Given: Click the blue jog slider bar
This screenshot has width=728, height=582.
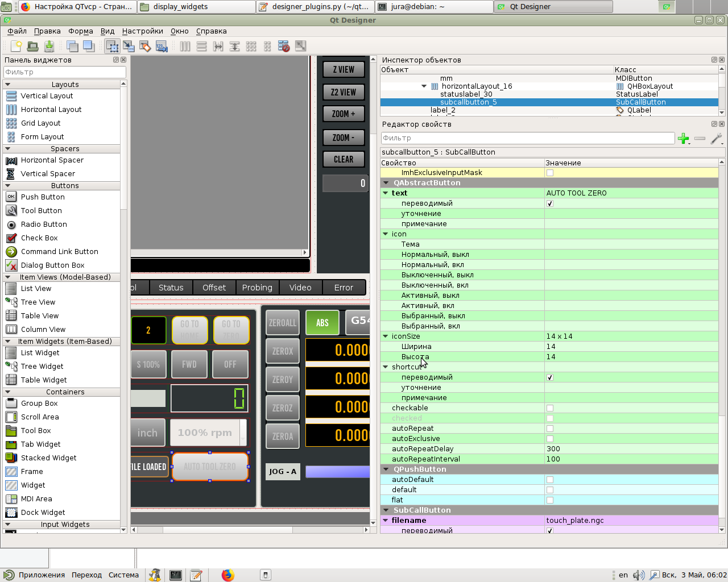Looking at the screenshot, I should tap(337, 472).
